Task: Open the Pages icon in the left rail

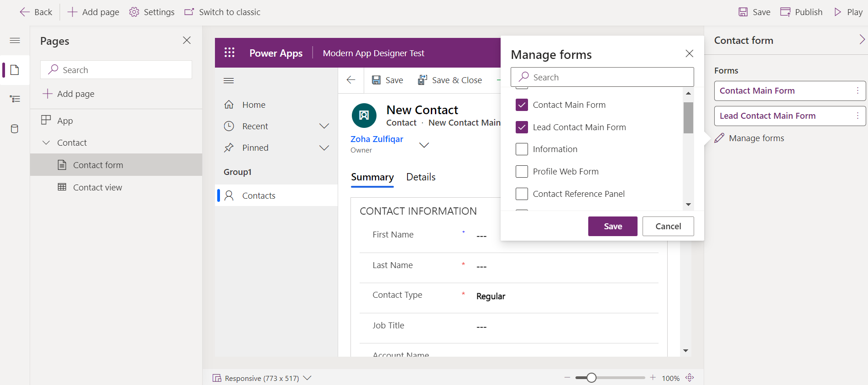Action: pyautogui.click(x=15, y=70)
